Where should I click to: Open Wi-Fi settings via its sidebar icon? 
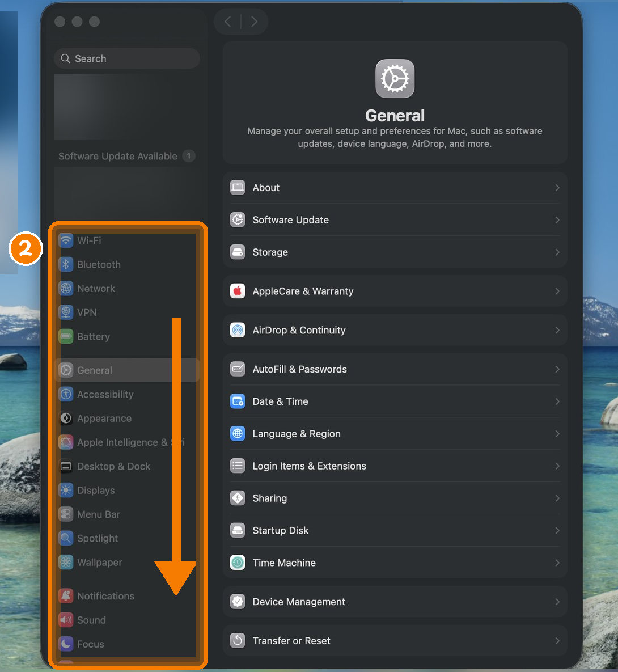(66, 240)
